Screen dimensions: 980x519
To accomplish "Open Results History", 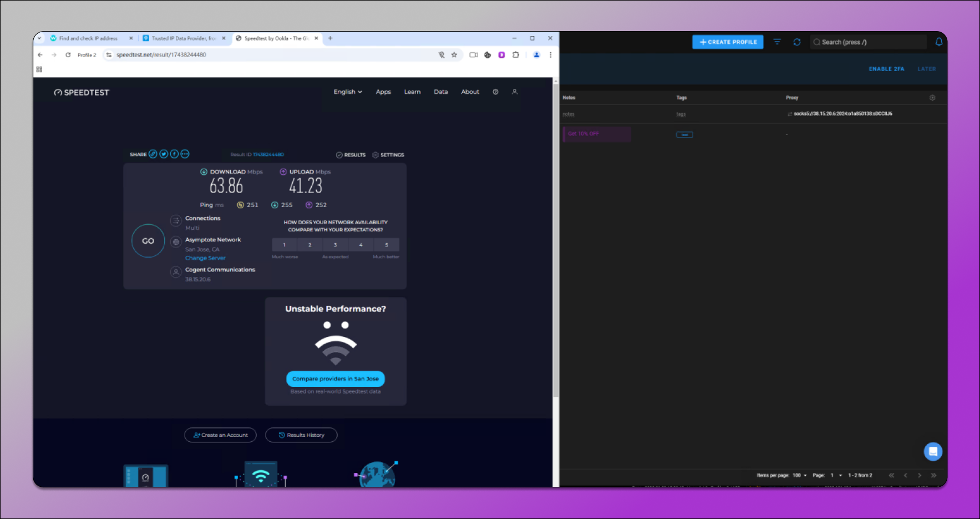I will click(x=301, y=435).
